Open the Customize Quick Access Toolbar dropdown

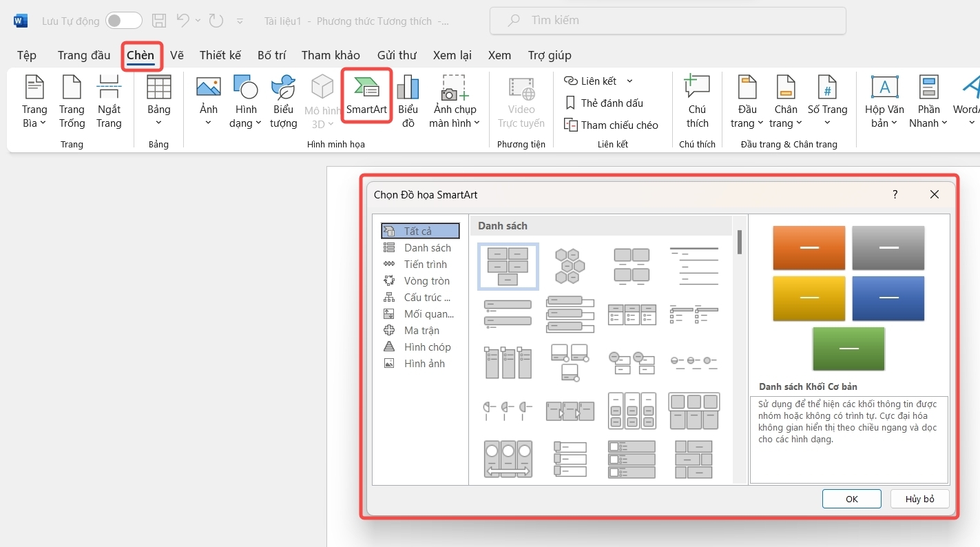[x=240, y=21]
